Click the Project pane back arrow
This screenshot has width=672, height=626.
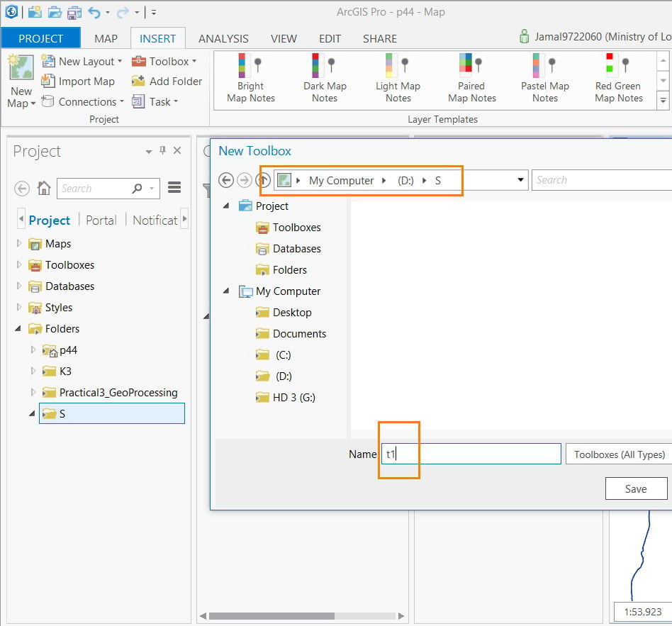coord(22,189)
